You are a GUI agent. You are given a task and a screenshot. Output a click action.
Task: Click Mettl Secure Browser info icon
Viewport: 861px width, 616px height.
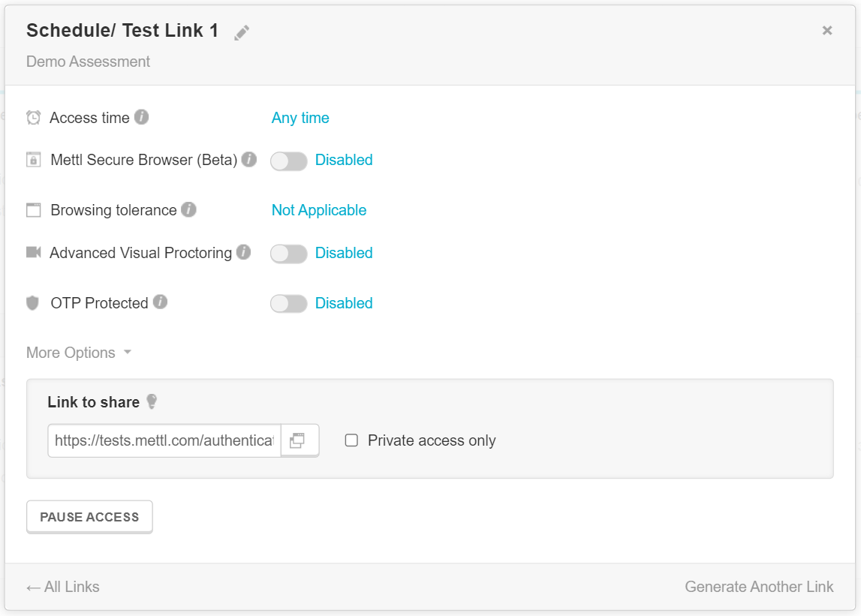tap(249, 159)
